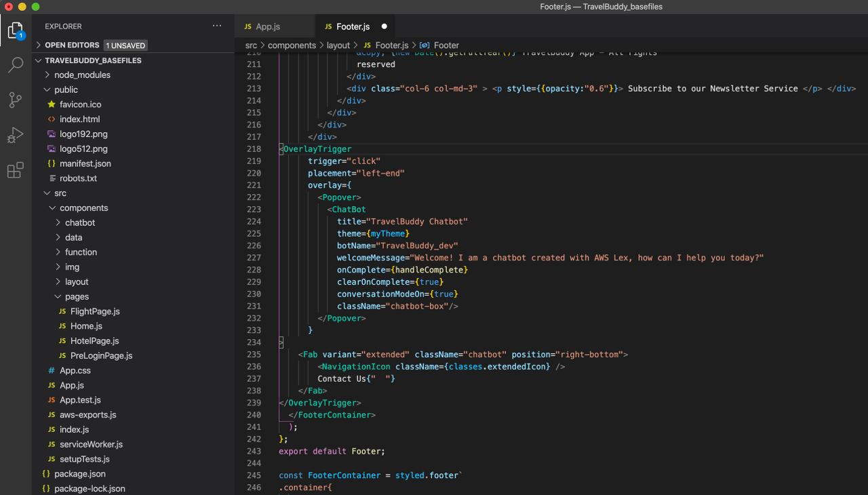Open the Extensions view icon
868x495 pixels.
[15, 170]
